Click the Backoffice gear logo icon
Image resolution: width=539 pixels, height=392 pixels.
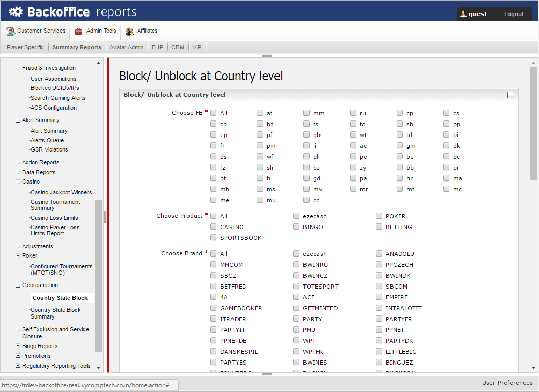coord(16,11)
